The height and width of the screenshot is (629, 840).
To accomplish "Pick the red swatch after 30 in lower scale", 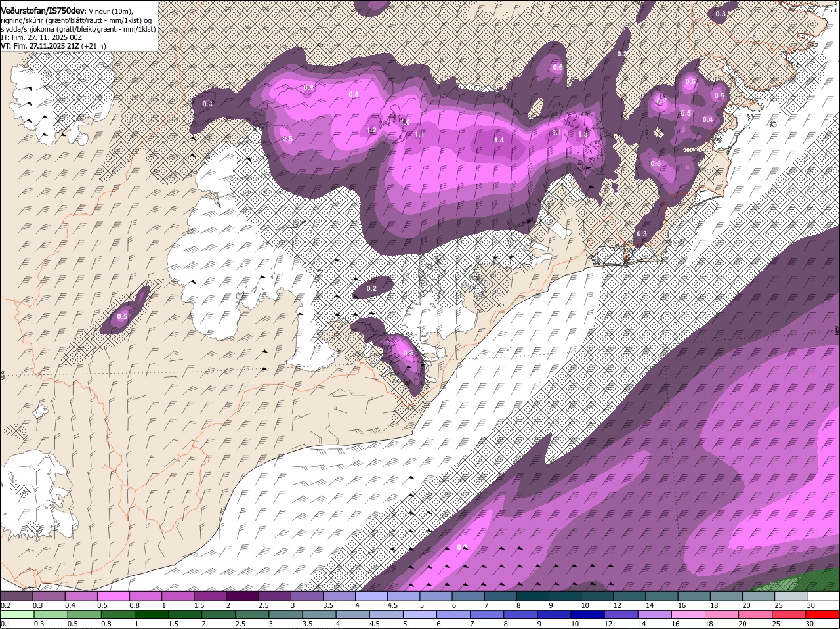I will (x=824, y=615).
